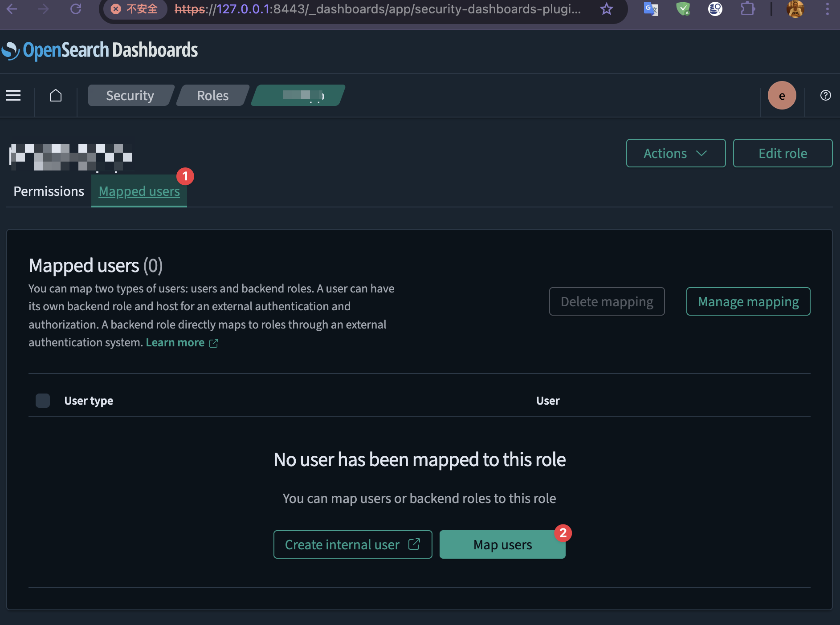
Task: Click the current role name breadcrumb
Action: click(x=298, y=95)
